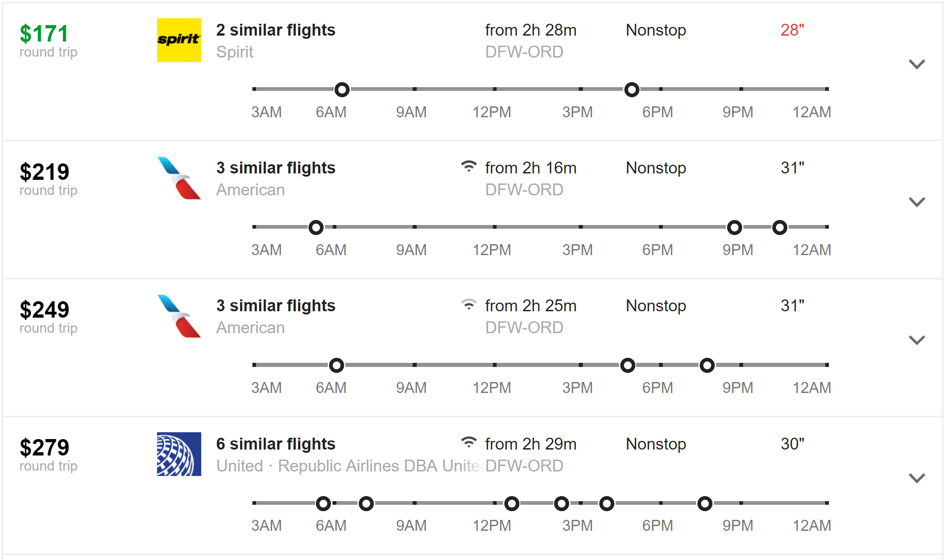Click the American logo on $249 flight
Viewport: 948px width, 560px height.
coord(179,316)
